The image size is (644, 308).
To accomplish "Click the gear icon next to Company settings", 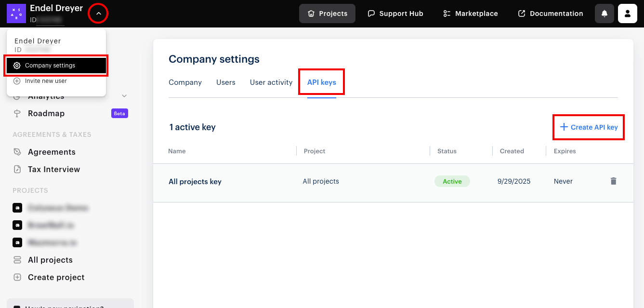I will (x=17, y=65).
